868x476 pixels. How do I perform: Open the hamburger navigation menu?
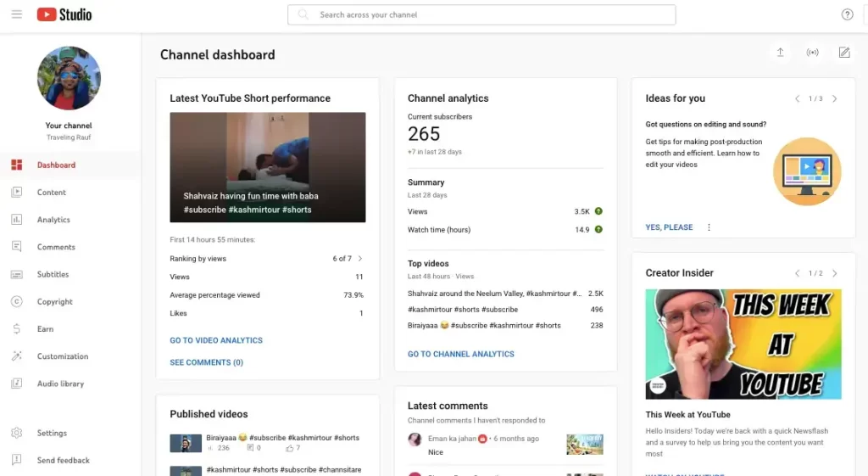(17, 14)
